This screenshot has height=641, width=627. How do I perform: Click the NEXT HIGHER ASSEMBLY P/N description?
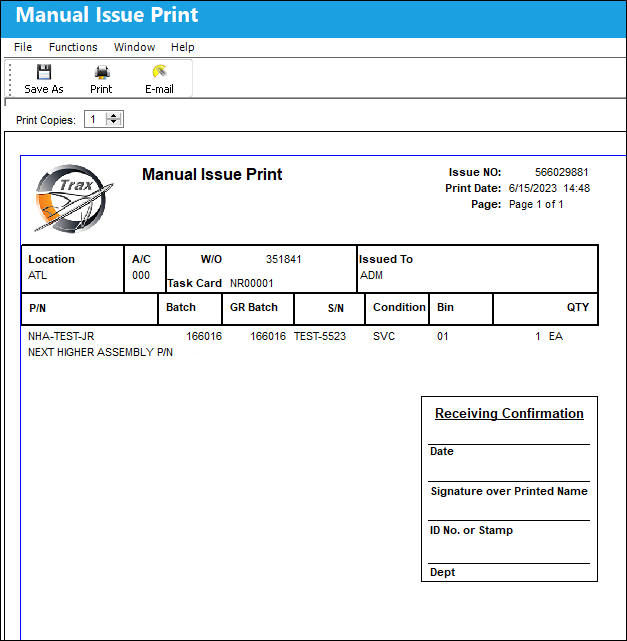click(x=100, y=352)
